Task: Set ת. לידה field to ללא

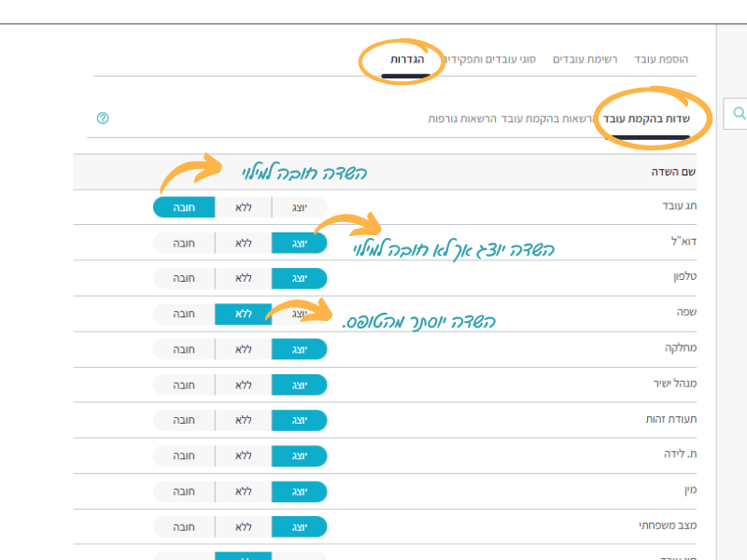Action: (x=243, y=455)
